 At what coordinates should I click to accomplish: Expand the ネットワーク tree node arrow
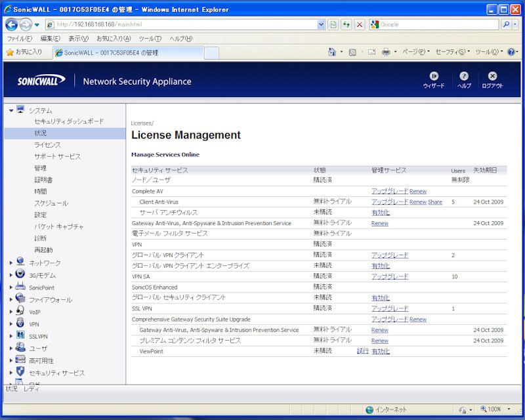point(11,263)
